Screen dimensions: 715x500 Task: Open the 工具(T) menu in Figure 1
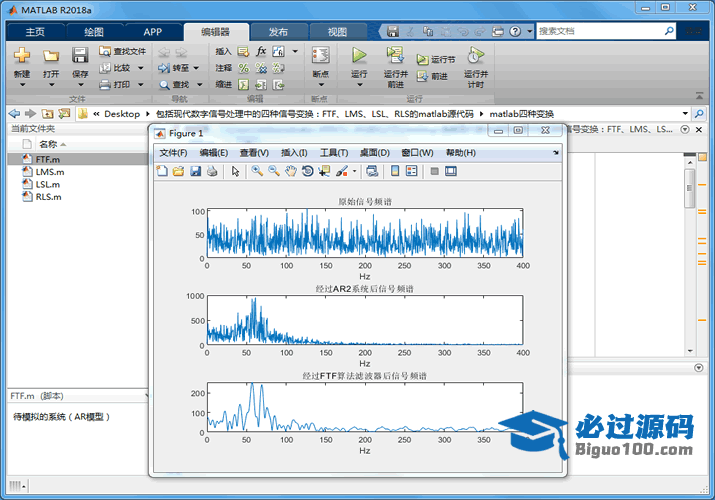click(334, 153)
